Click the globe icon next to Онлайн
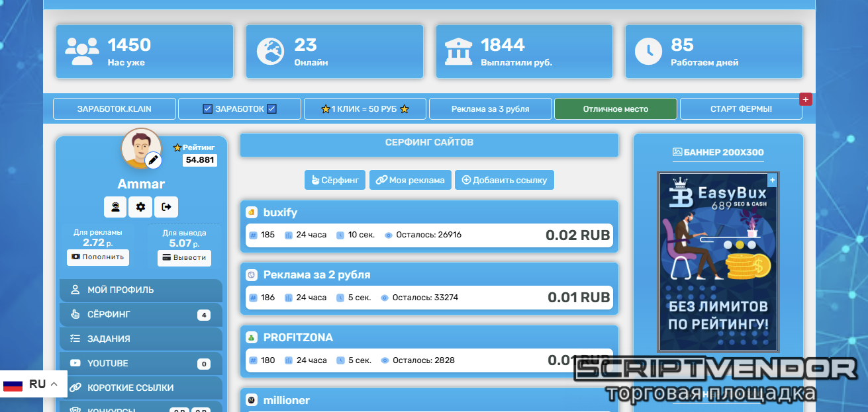 pyautogui.click(x=270, y=51)
